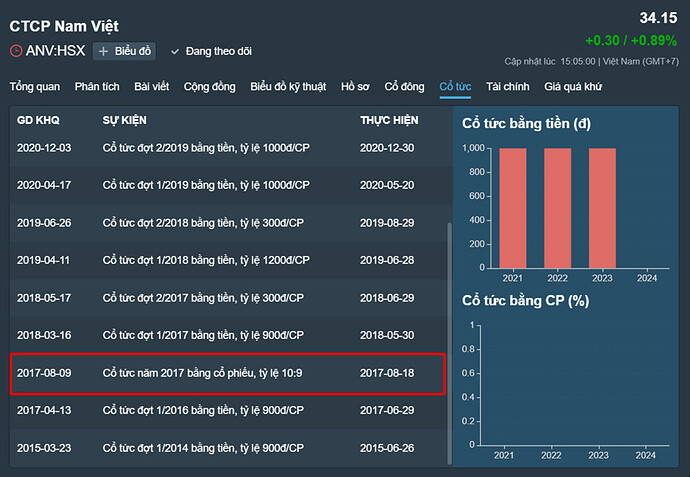Click the GD KHQ column header
690x477 pixels.
pos(38,120)
